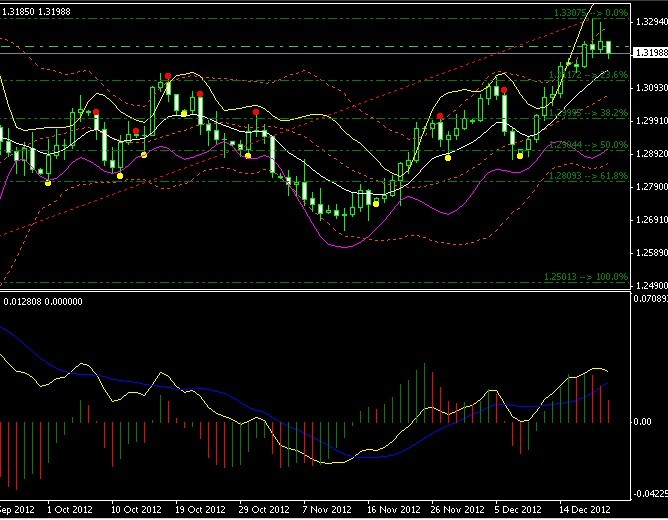Click the 1.27900 price axis value
668x520 pixels.
[x=651, y=187]
